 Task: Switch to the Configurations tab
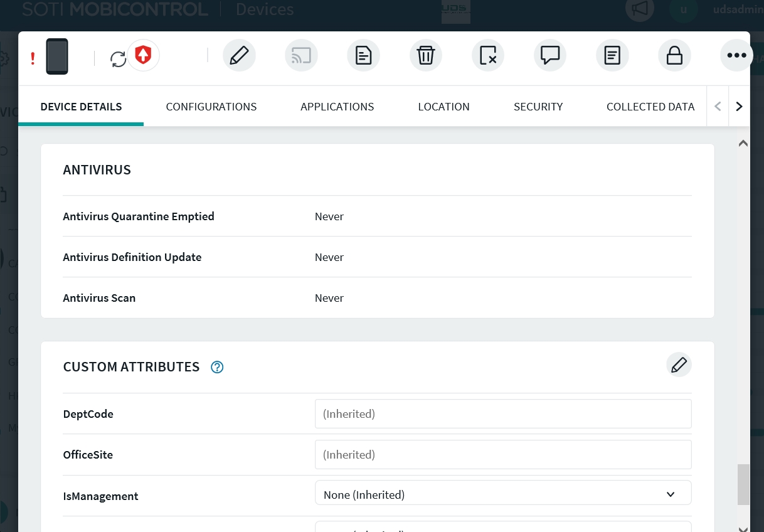(x=211, y=107)
